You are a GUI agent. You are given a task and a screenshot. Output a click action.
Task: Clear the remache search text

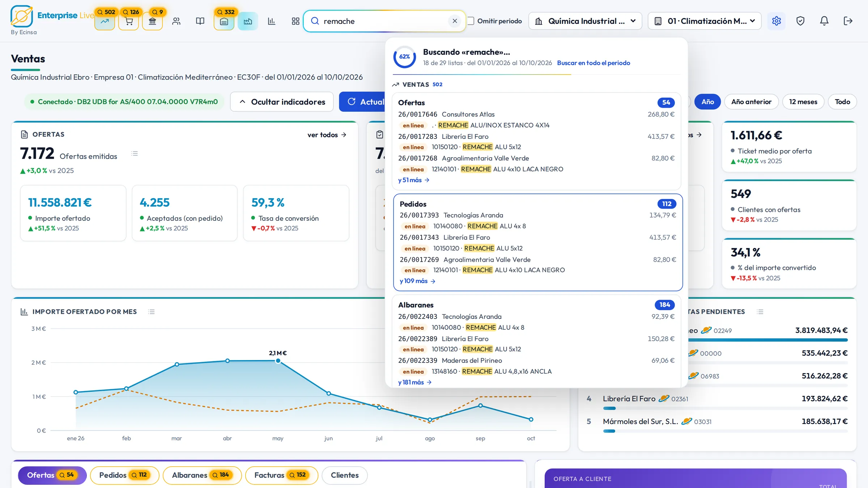455,21
